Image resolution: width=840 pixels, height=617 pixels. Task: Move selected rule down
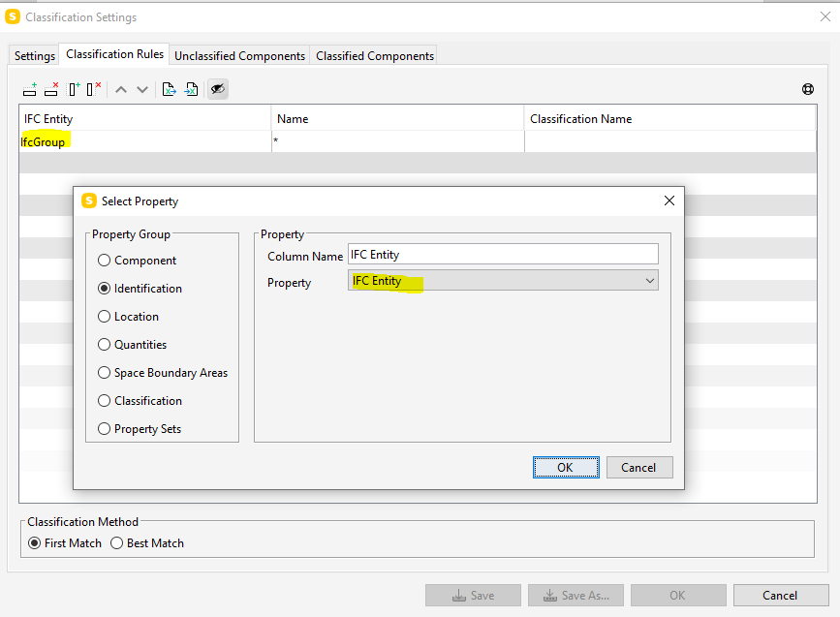[x=142, y=89]
